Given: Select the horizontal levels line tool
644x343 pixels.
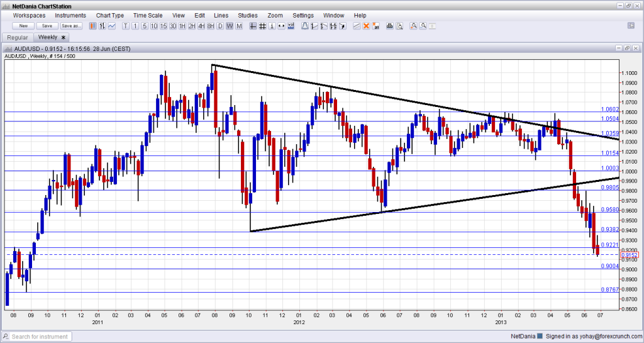Looking at the screenshot, I should (333, 26).
